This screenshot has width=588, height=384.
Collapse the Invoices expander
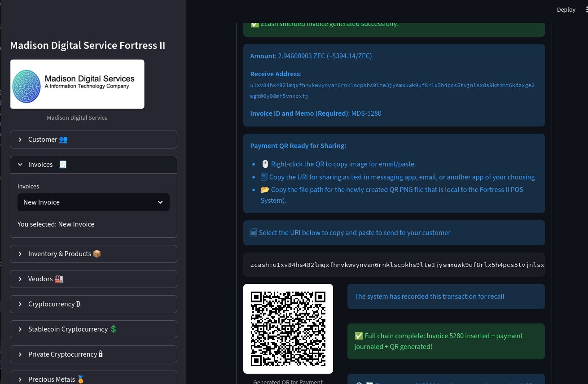(93, 165)
